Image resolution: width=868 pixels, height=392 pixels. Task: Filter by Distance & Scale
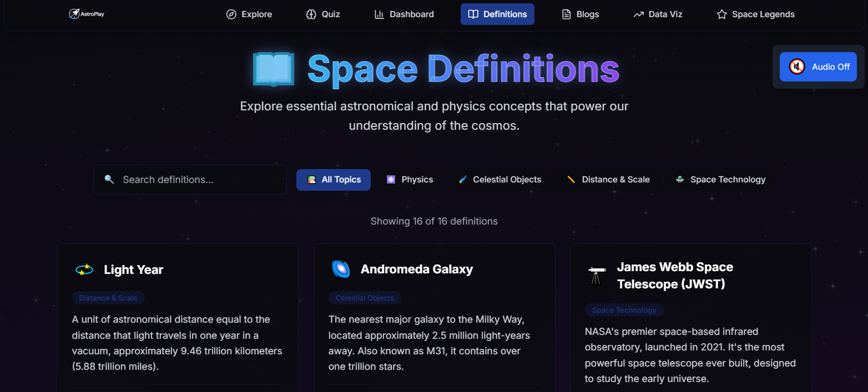coord(608,180)
